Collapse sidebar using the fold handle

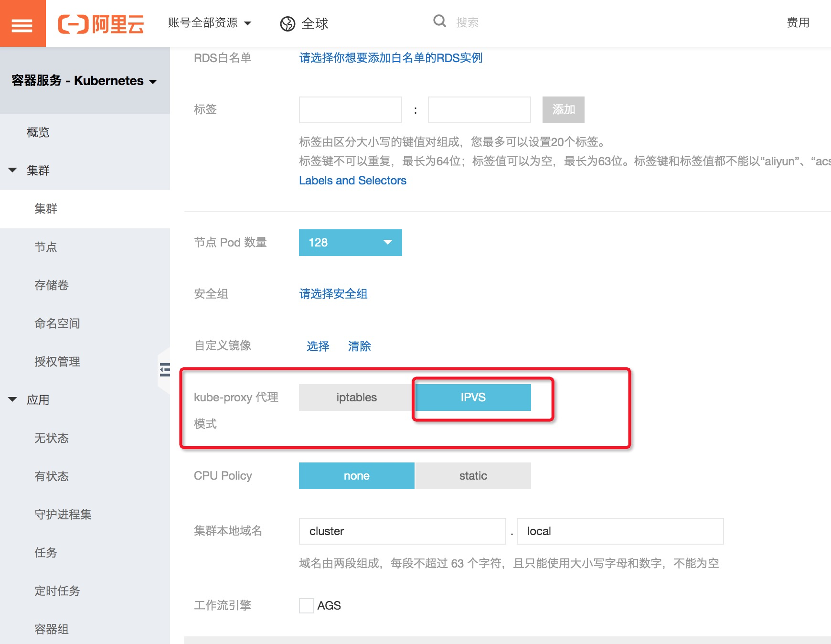164,370
